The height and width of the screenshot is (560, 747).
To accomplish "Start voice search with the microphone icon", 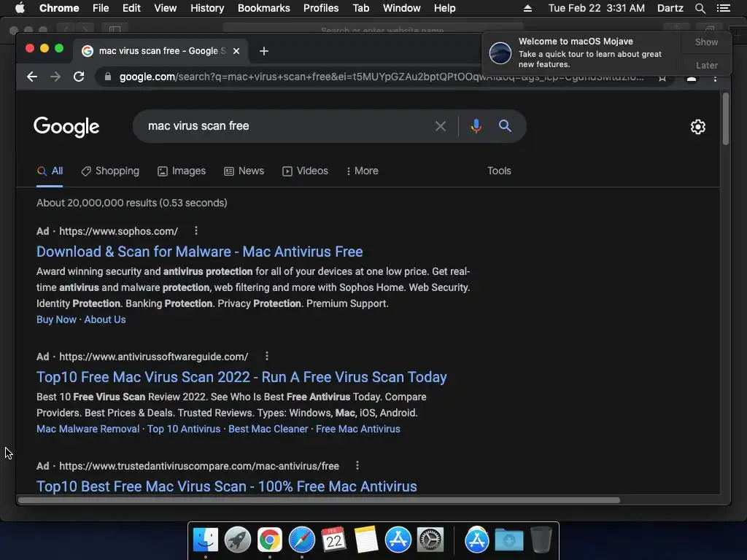I will (x=476, y=126).
